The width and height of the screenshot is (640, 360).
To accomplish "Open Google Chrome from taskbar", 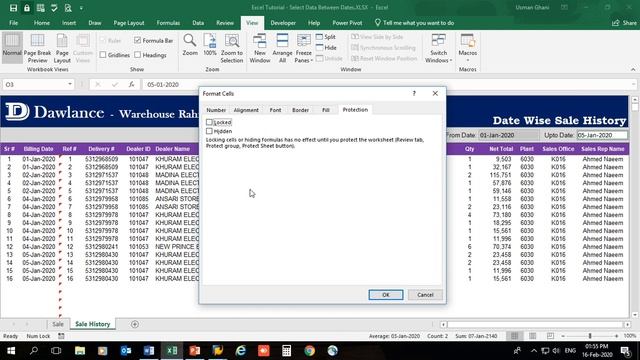I will tap(309, 351).
